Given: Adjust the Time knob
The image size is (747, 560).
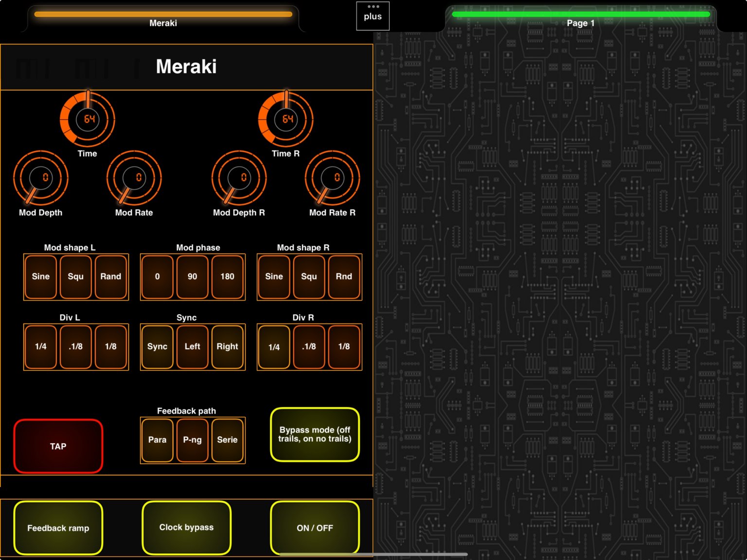Looking at the screenshot, I should [88, 119].
